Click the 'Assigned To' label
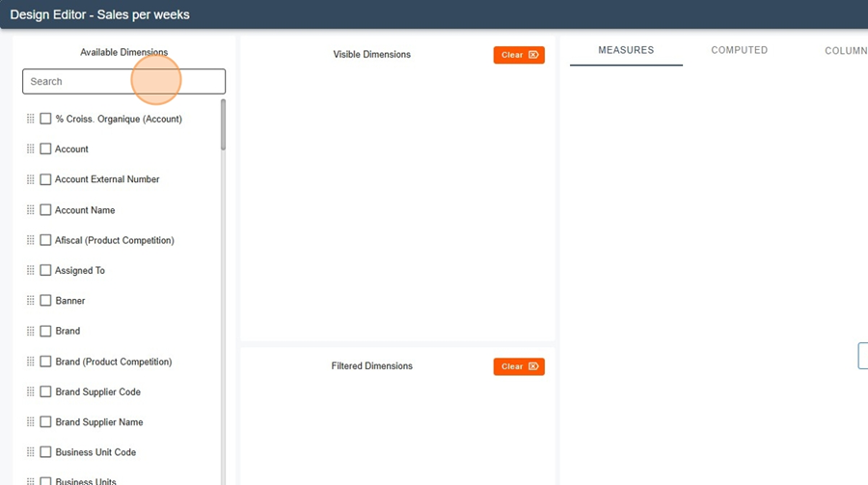This screenshot has width=868, height=485. click(x=80, y=270)
